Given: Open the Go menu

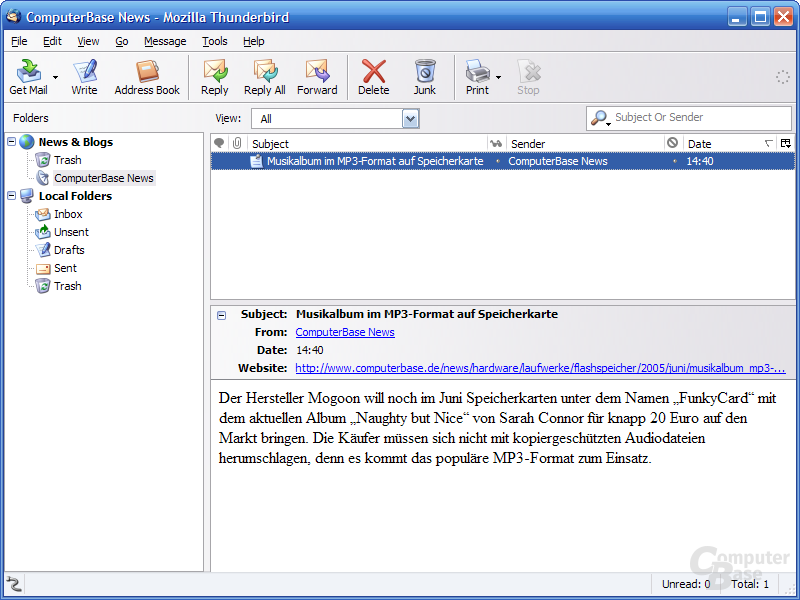Looking at the screenshot, I should tap(121, 41).
